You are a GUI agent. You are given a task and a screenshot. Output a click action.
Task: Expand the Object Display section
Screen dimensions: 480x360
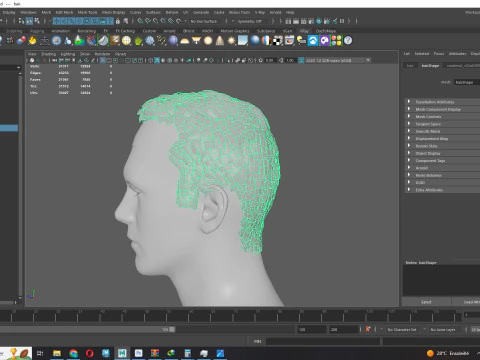point(442,153)
